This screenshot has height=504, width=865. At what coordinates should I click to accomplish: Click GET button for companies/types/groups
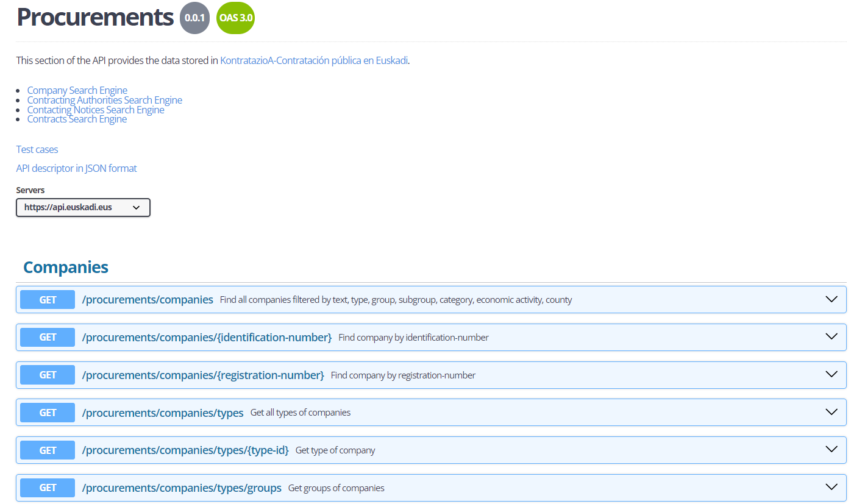48,488
